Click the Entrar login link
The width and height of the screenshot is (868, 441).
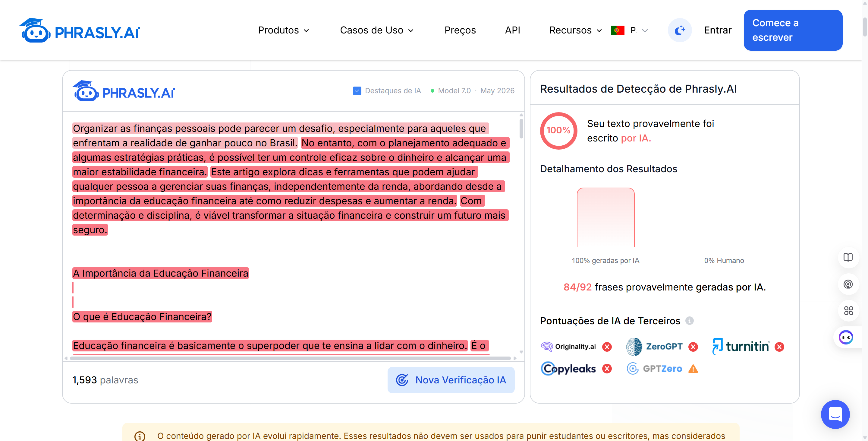pyautogui.click(x=718, y=30)
